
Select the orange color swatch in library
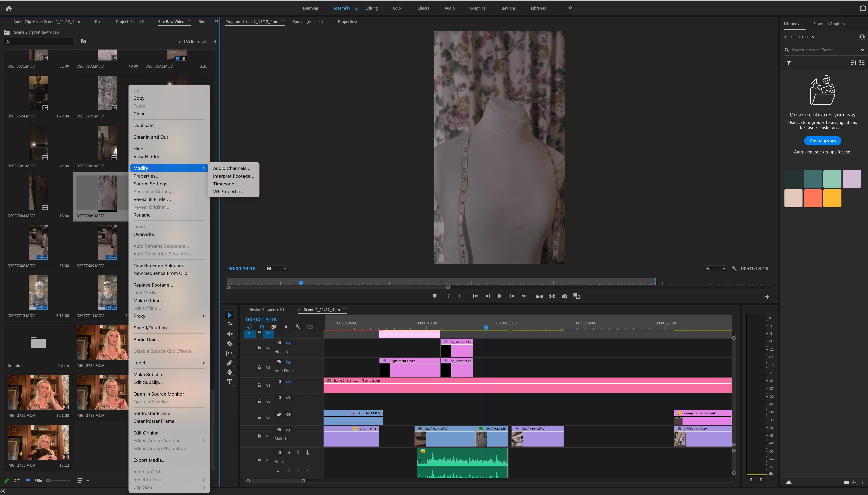[813, 198]
